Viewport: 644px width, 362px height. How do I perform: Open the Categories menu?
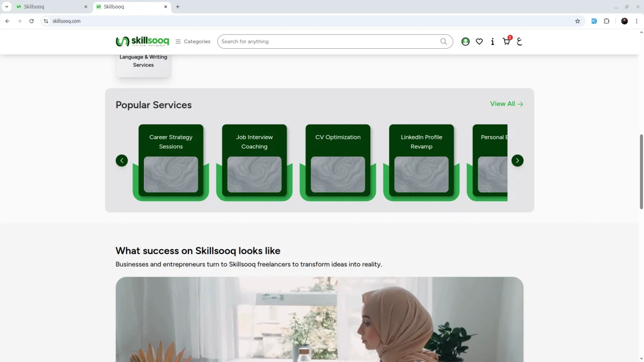193,41
